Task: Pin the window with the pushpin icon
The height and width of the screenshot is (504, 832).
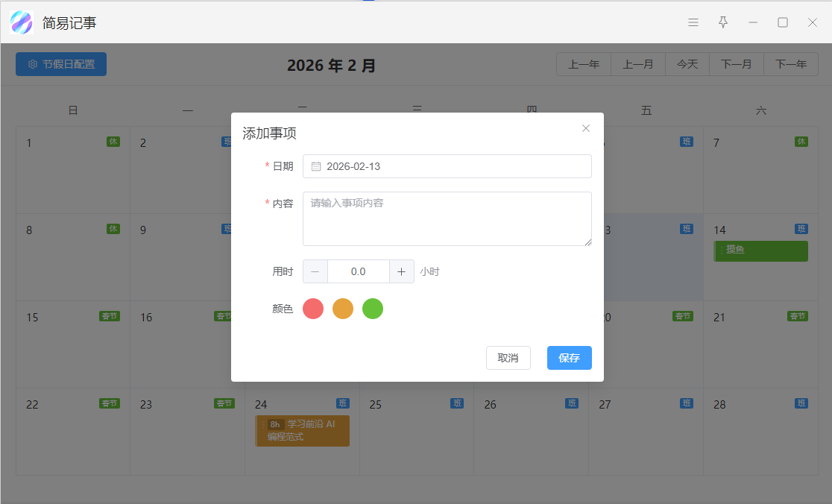Action: pos(723,22)
